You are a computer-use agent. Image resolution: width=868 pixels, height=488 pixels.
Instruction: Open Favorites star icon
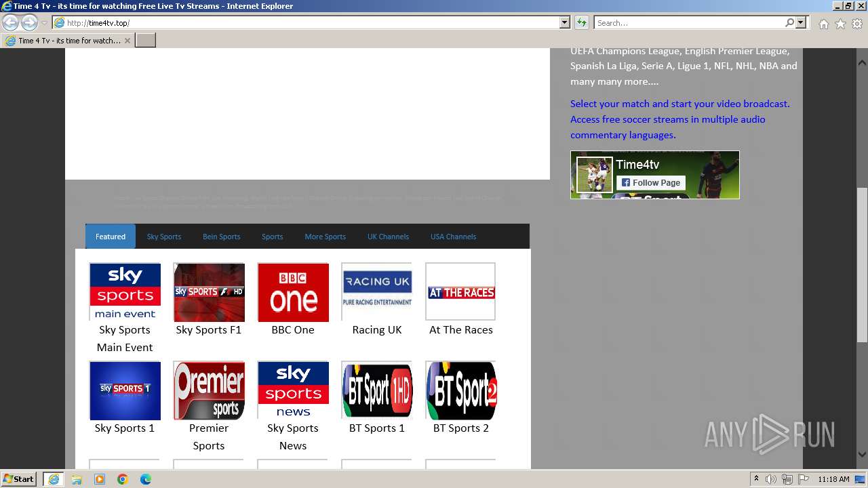840,24
